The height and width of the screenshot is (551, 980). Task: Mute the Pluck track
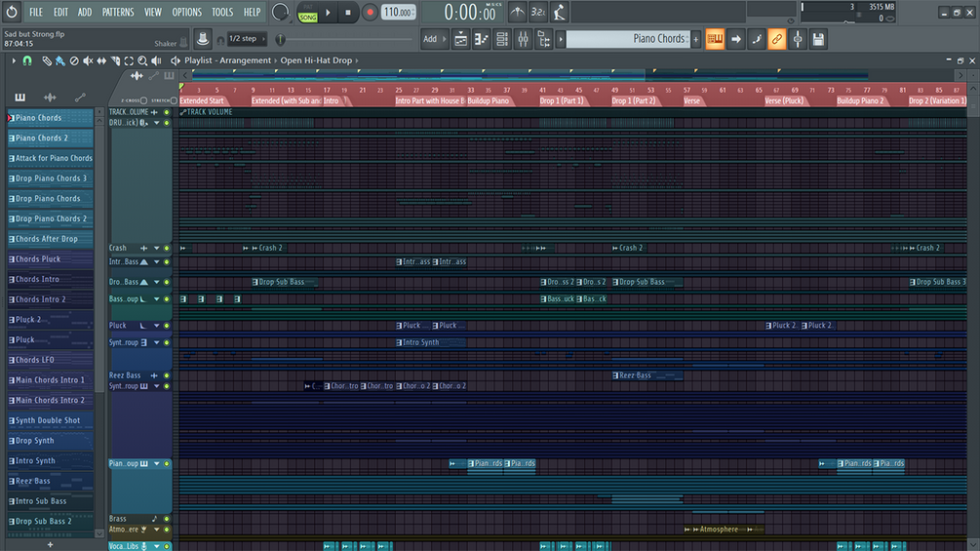pyautogui.click(x=167, y=326)
